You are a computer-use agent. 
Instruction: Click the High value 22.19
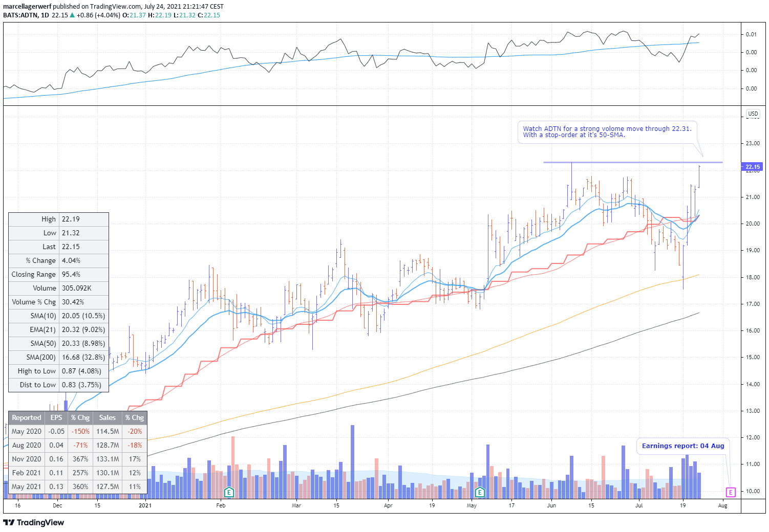click(x=71, y=219)
